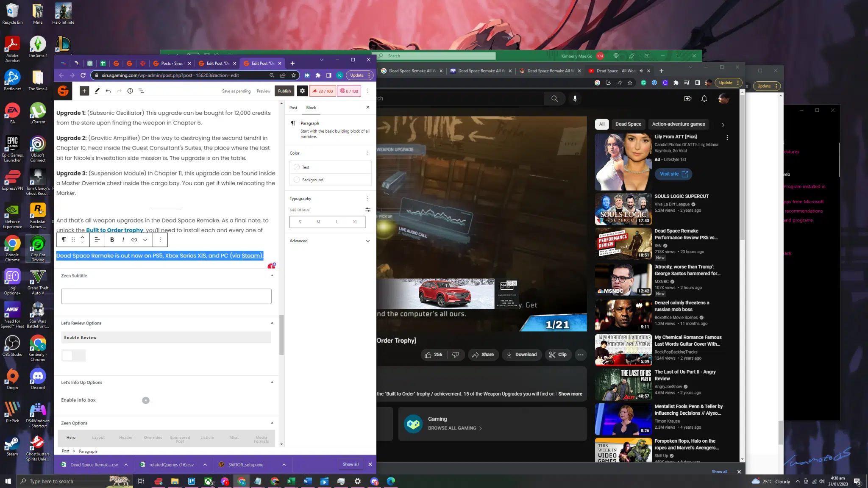Collapse the Zeen Options panel
The width and height of the screenshot is (868, 488).
[x=272, y=423]
